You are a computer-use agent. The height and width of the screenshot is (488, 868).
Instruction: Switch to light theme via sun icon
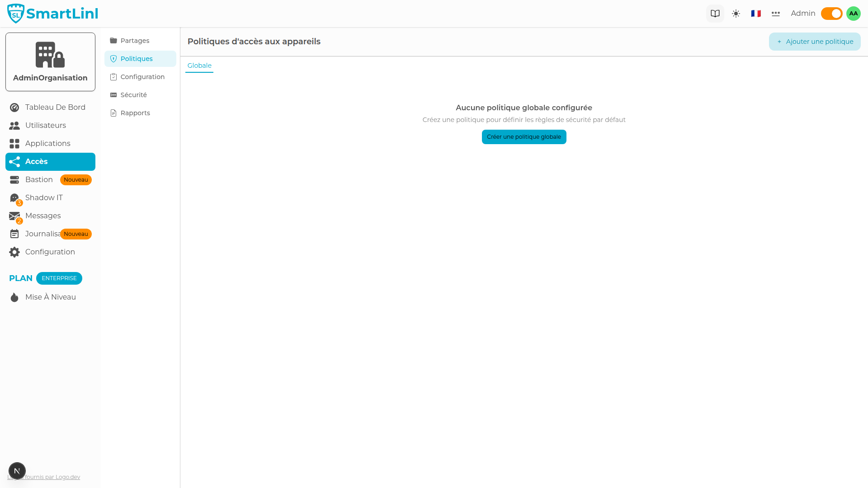(x=736, y=13)
